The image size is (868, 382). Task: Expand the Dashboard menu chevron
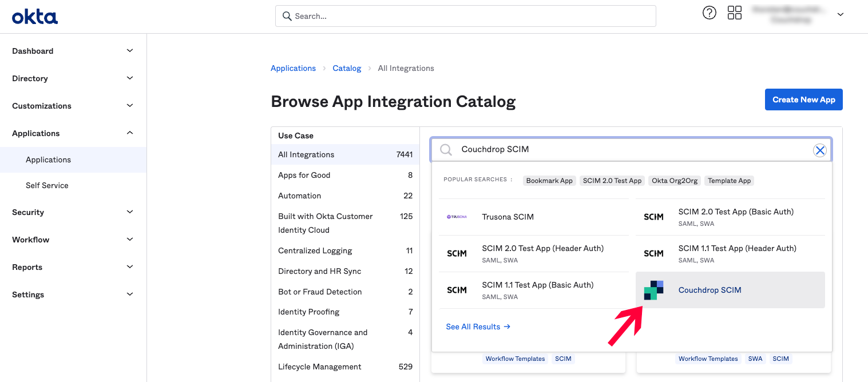[x=130, y=51]
